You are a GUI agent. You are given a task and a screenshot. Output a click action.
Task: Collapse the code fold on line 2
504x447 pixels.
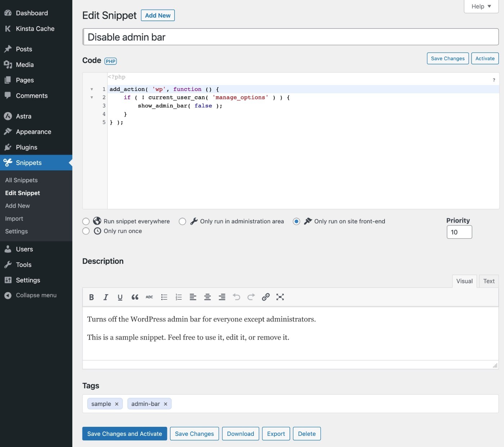(x=92, y=97)
